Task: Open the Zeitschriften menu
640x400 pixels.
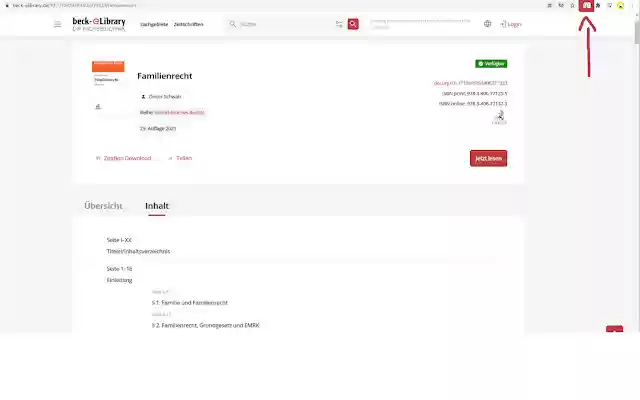Action: point(189,24)
